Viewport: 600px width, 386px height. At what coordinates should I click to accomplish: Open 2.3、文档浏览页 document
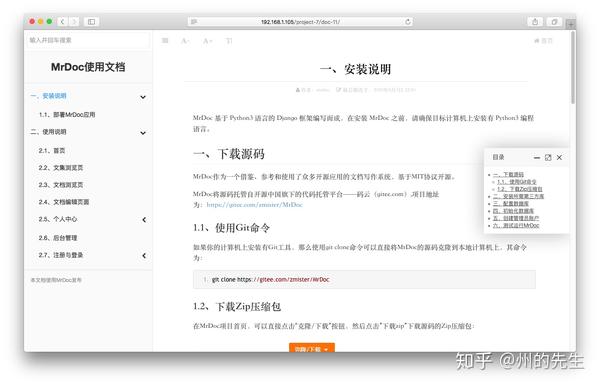coord(61,185)
